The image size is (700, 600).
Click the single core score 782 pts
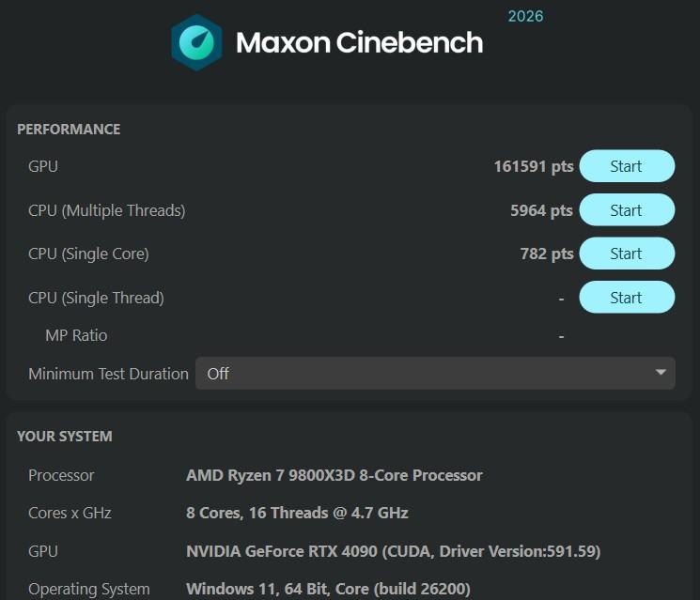pyautogui.click(x=546, y=254)
